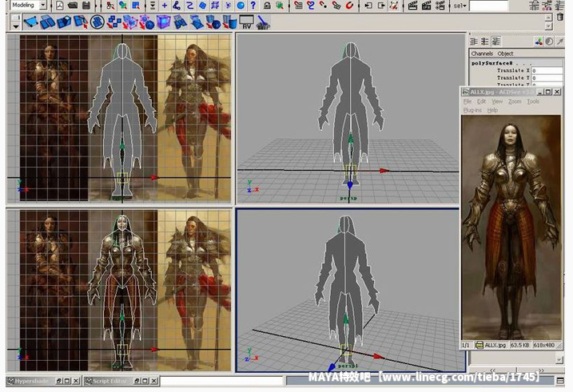Toggle snap to view planes icon
Screen dimensions: 573x392
336,5
